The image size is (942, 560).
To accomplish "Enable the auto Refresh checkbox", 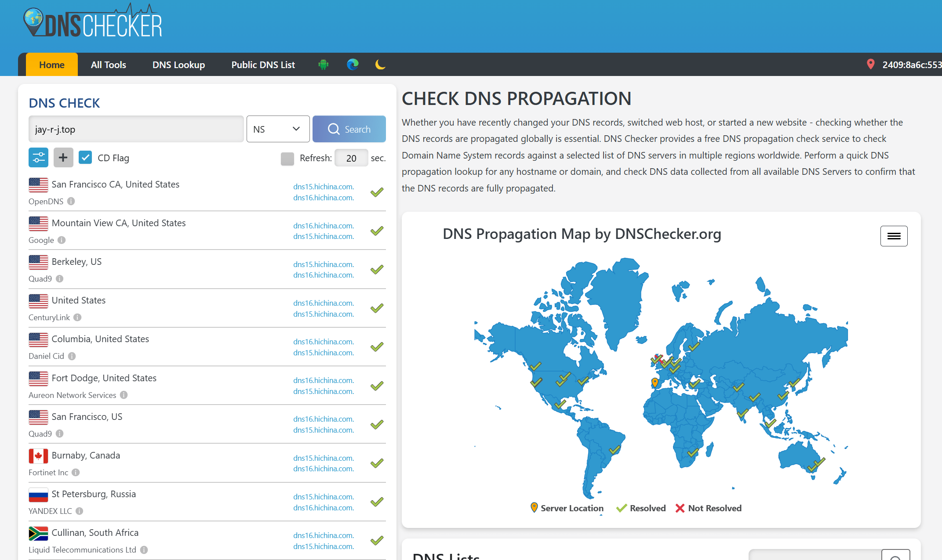I will [287, 159].
